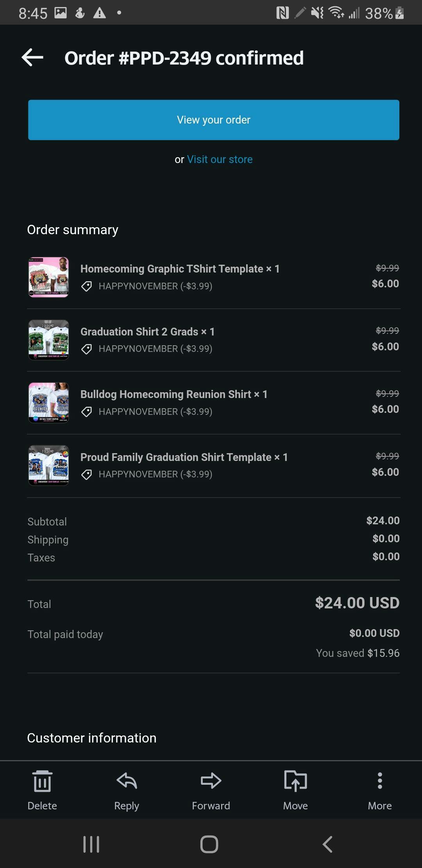
Task: Tap the Order #PPD-2349 confirmed header
Action: 184,58
